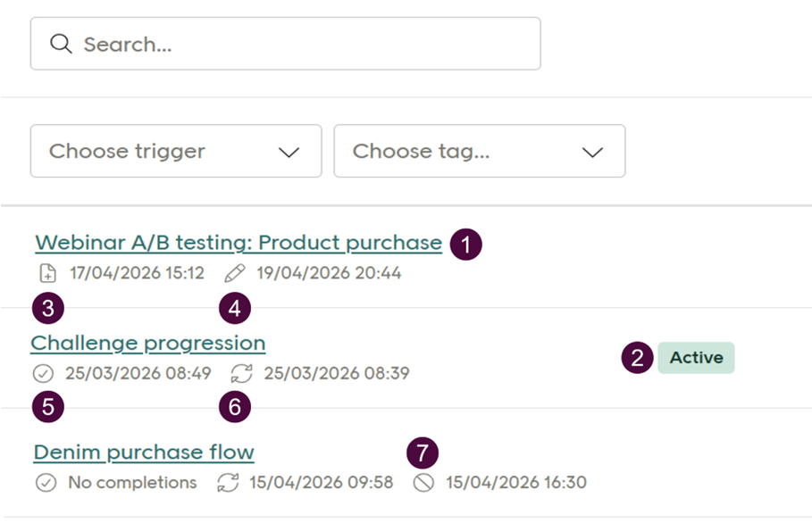Click the Active status badge
The width and height of the screenshot is (812, 523).
[696, 358]
